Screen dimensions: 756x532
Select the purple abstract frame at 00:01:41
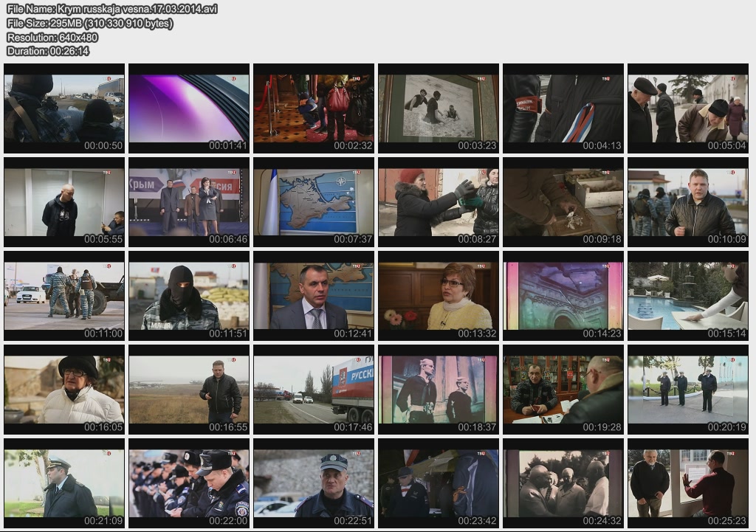(x=189, y=108)
